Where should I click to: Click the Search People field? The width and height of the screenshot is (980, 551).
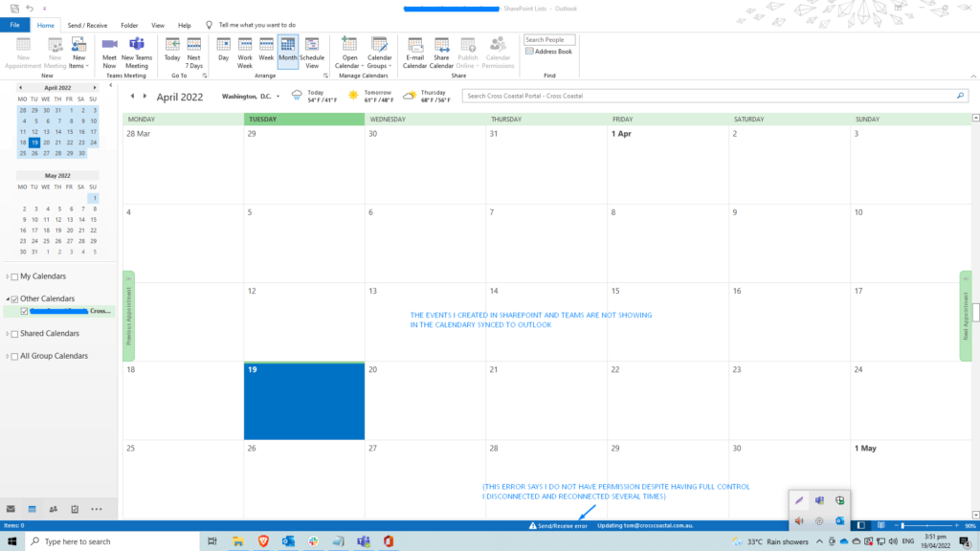click(548, 39)
